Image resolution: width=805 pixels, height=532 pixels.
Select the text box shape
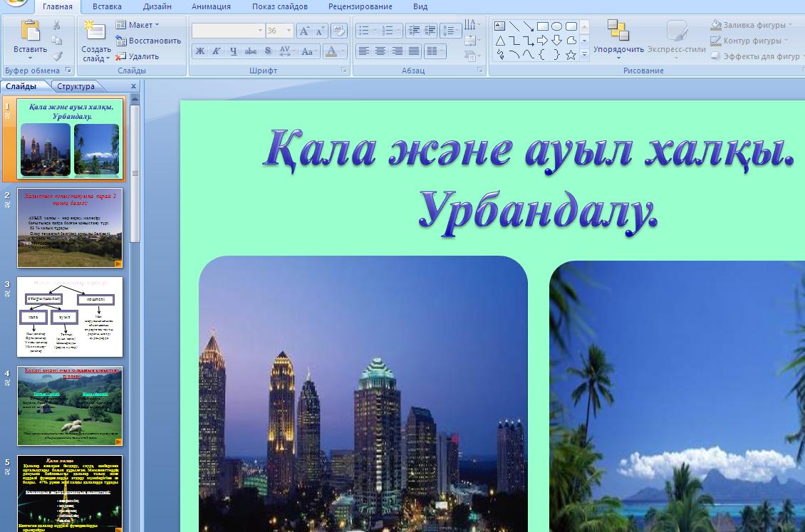tap(499, 26)
